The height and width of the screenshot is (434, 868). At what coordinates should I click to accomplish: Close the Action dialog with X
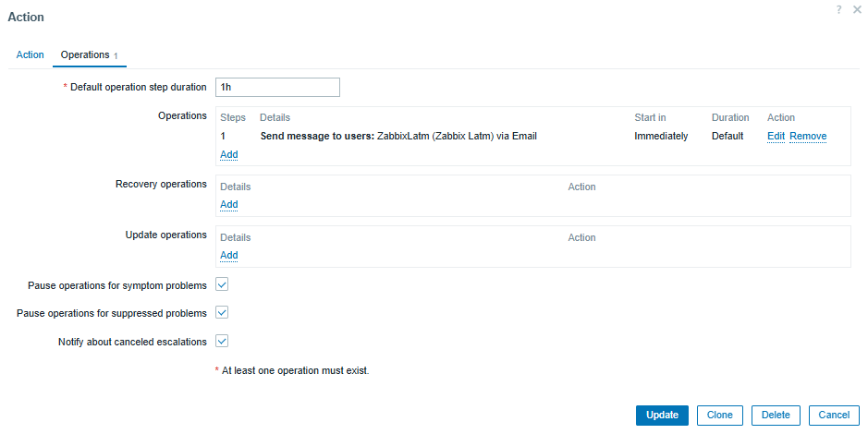pyautogui.click(x=858, y=9)
